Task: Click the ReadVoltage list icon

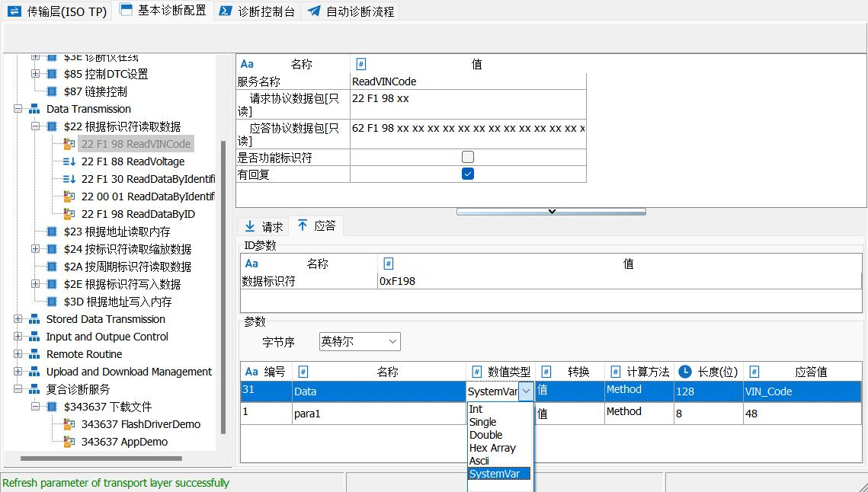Action: click(x=69, y=161)
